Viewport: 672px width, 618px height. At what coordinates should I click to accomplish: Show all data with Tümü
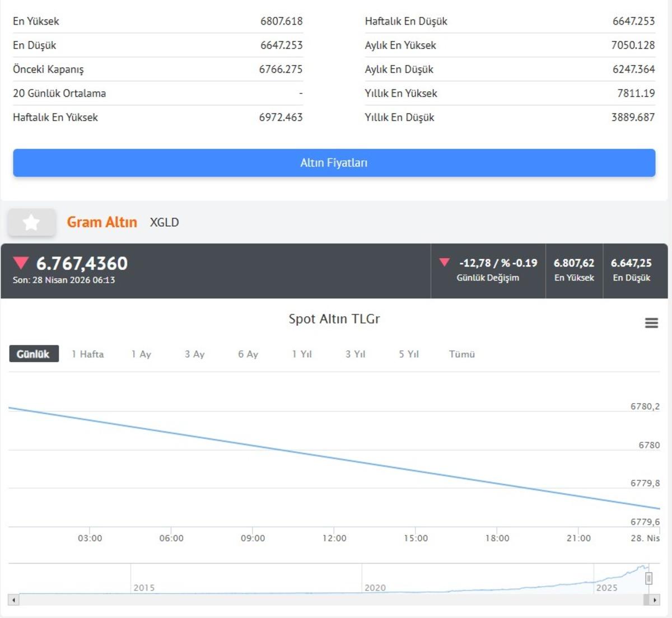[462, 354]
